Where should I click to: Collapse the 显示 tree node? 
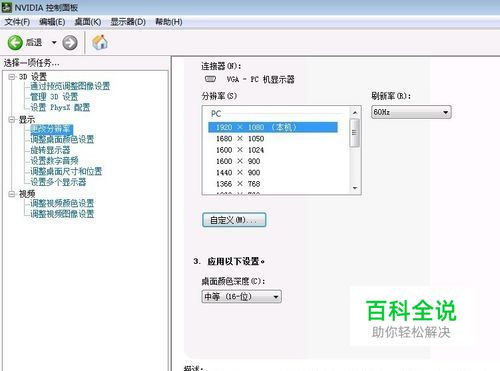12,120
